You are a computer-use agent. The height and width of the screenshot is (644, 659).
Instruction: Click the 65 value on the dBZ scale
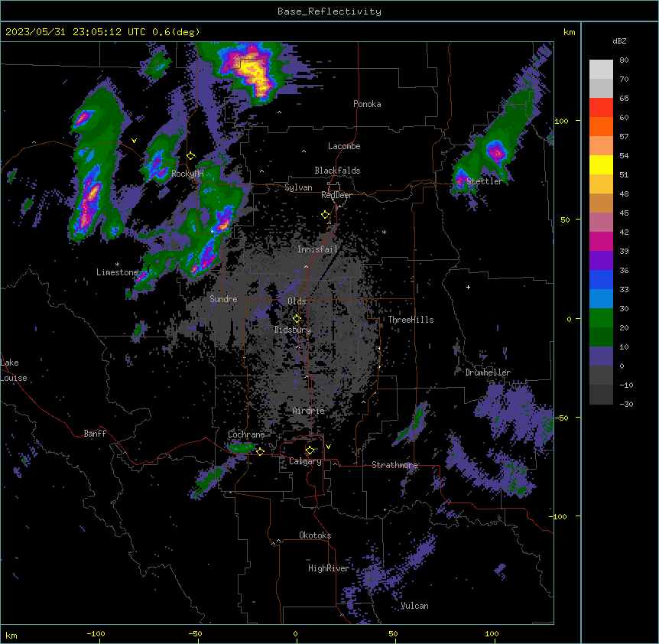point(624,99)
